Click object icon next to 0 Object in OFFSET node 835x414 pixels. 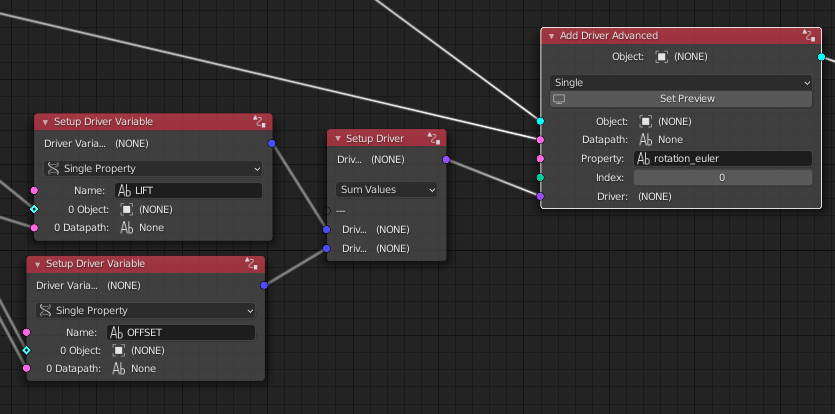[x=119, y=351]
